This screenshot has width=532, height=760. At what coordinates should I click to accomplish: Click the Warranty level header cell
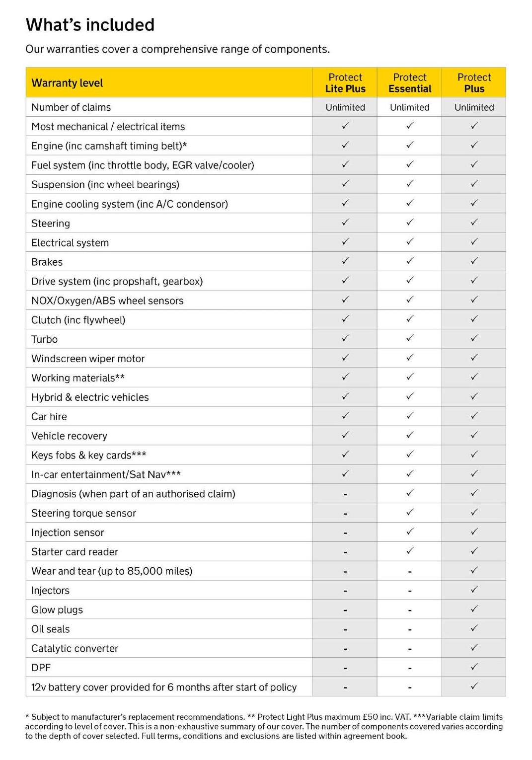pyautogui.click(x=67, y=83)
